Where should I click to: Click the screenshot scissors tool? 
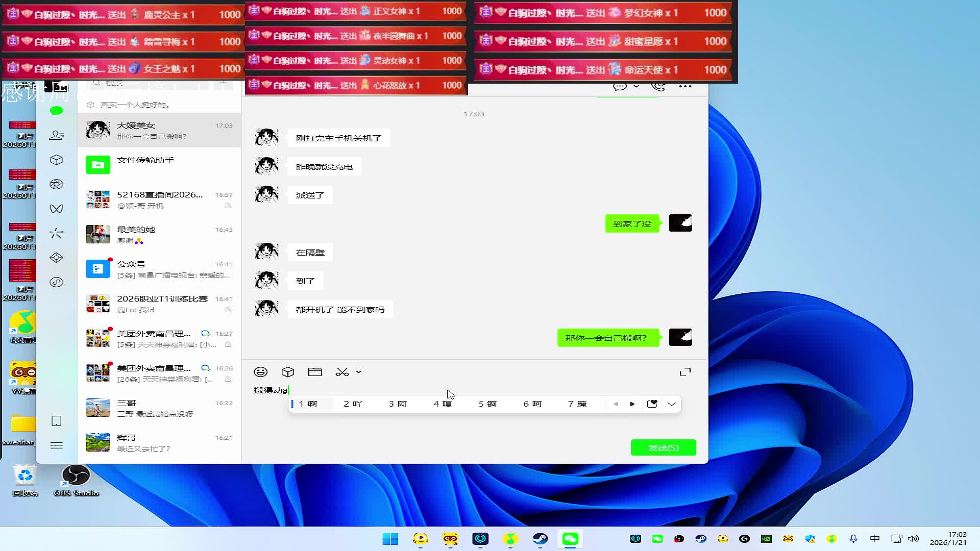click(342, 372)
